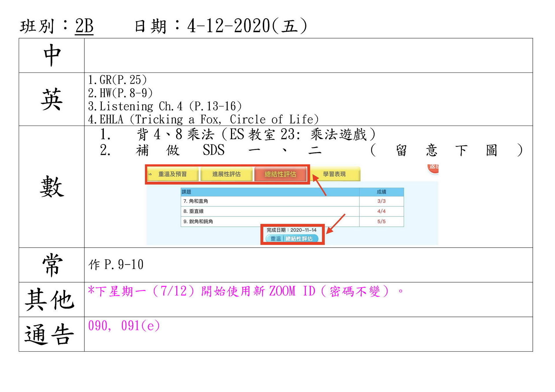Click the 5/5 score

381,222
